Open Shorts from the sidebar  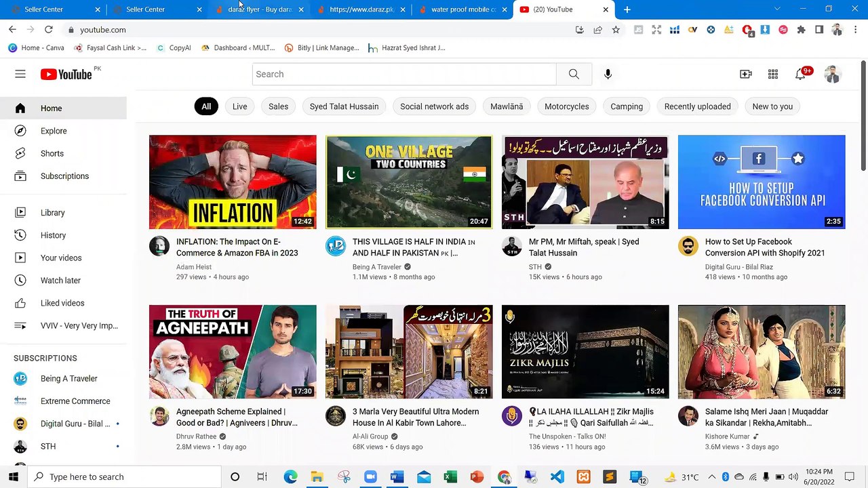[x=63, y=153]
